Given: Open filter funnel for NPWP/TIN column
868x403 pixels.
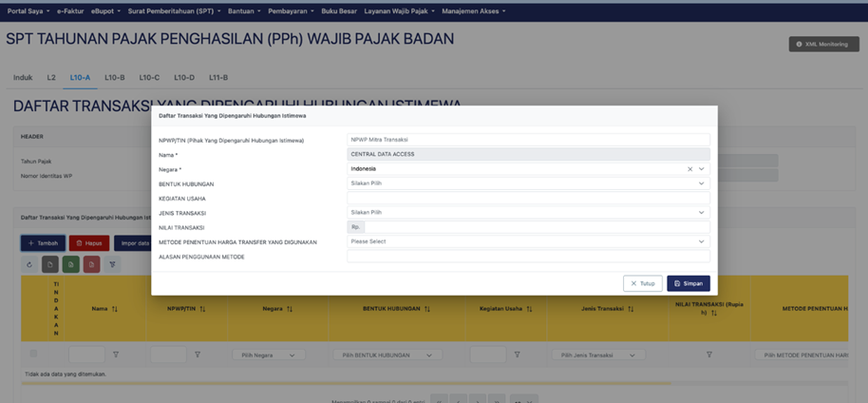Looking at the screenshot, I should pyautogui.click(x=198, y=355).
